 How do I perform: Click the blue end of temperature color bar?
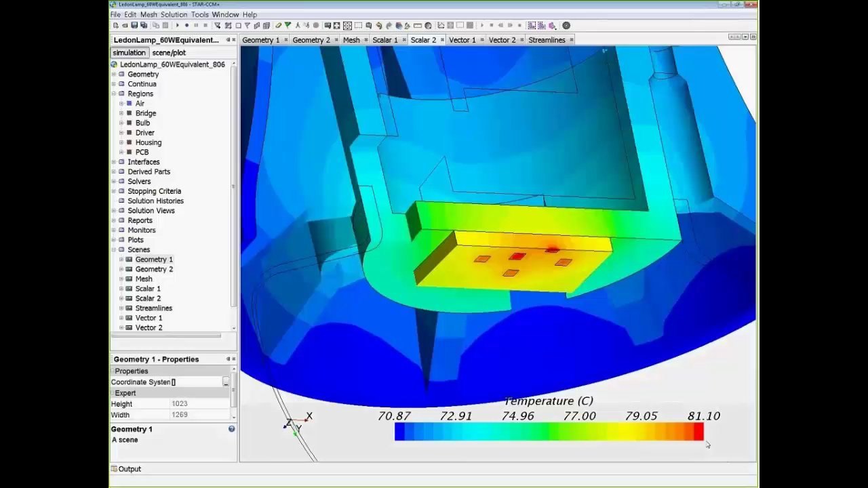coord(399,432)
